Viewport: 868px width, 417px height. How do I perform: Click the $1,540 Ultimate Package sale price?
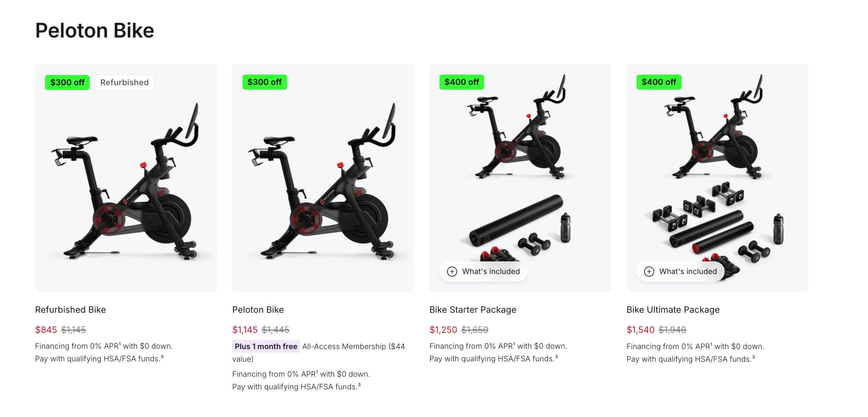coord(640,330)
